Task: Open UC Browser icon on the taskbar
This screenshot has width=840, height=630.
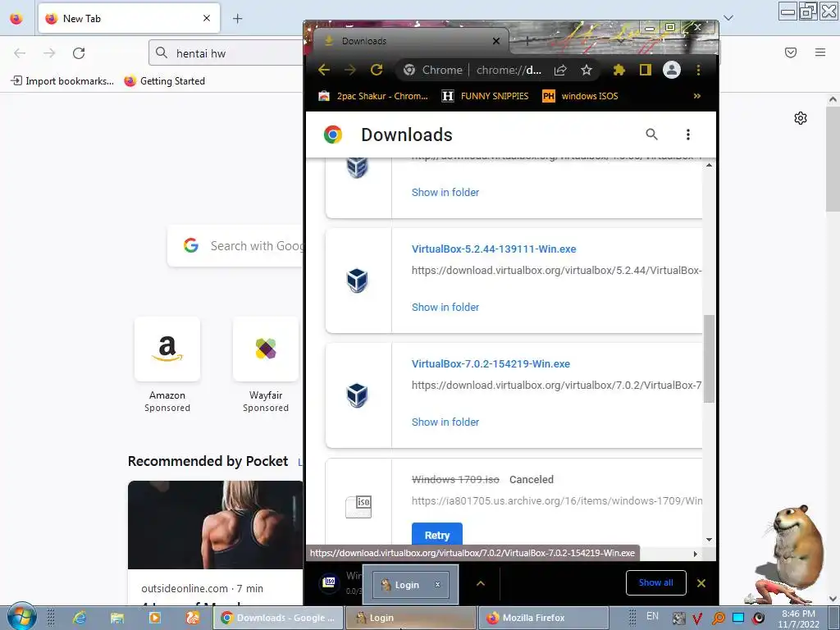Action: pos(192,618)
